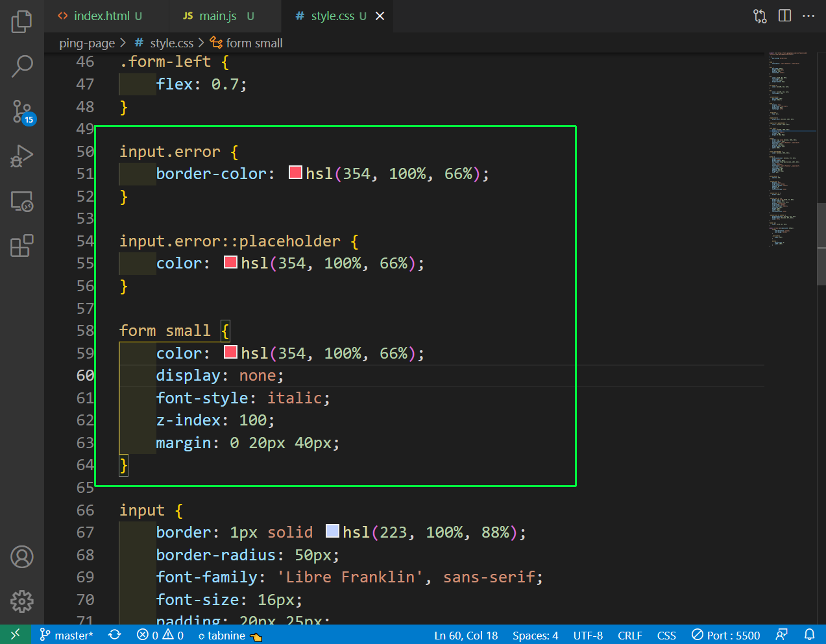Open the Explorer view in activity bar
Screen dimensions: 826x644
click(x=22, y=21)
